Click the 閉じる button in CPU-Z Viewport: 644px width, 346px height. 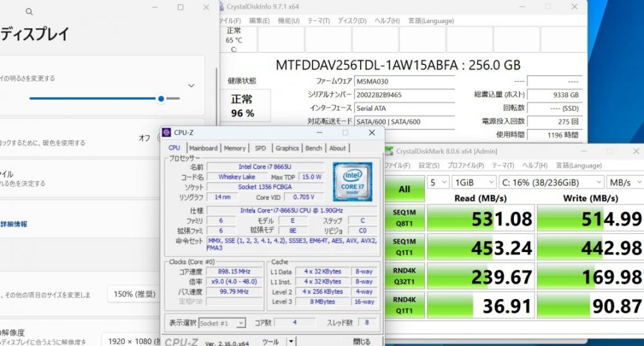362,341
